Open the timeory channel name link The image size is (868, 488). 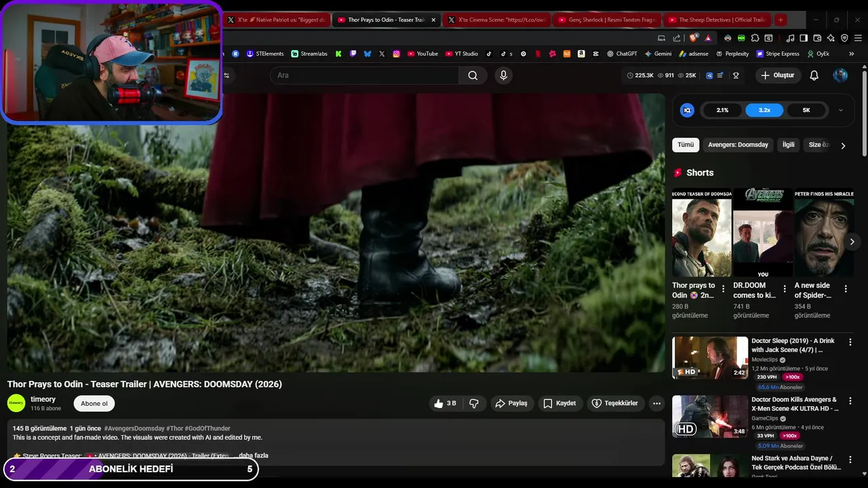(43, 399)
